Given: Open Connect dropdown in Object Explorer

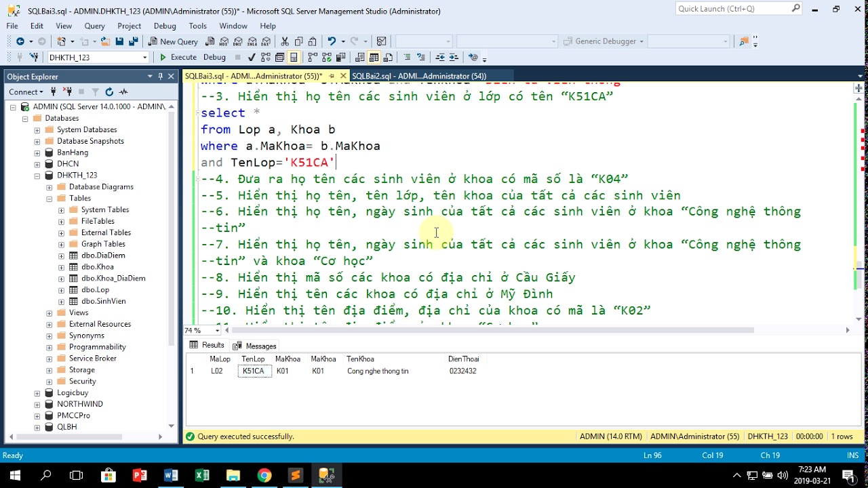Looking at the screenshot, I should 26,91.
